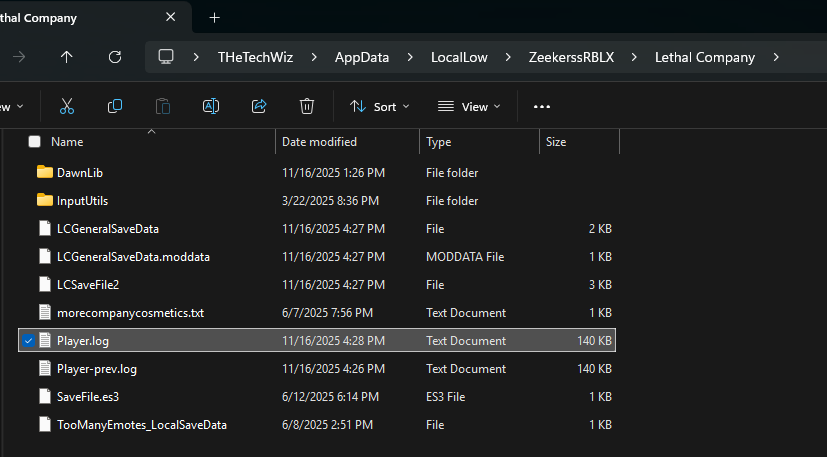Refresh the current folder view
Image resolution: width=827 pixels, height=457 pixels.
115,57
